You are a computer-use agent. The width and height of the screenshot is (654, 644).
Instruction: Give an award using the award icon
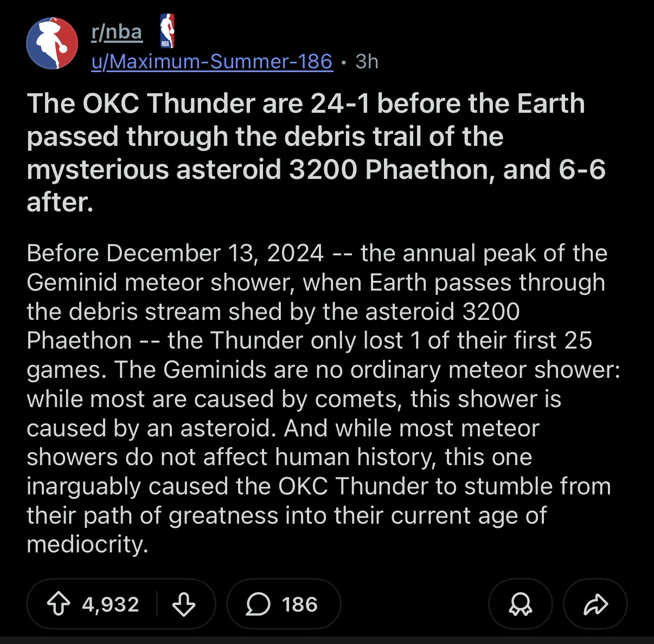(x=520, y=604)
